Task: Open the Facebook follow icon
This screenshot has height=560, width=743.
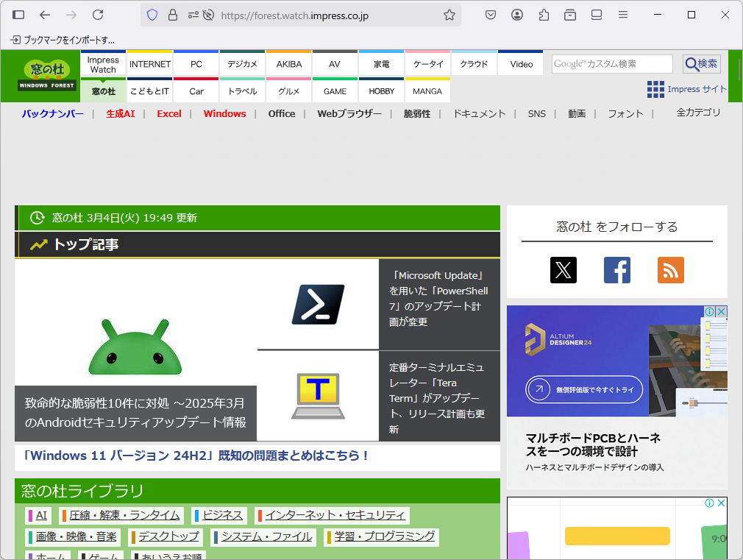Action: (x=616, y=270)
